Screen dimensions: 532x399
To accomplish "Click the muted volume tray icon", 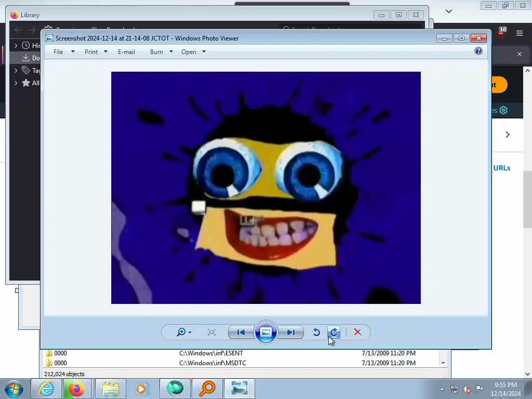I will point(467,390).
